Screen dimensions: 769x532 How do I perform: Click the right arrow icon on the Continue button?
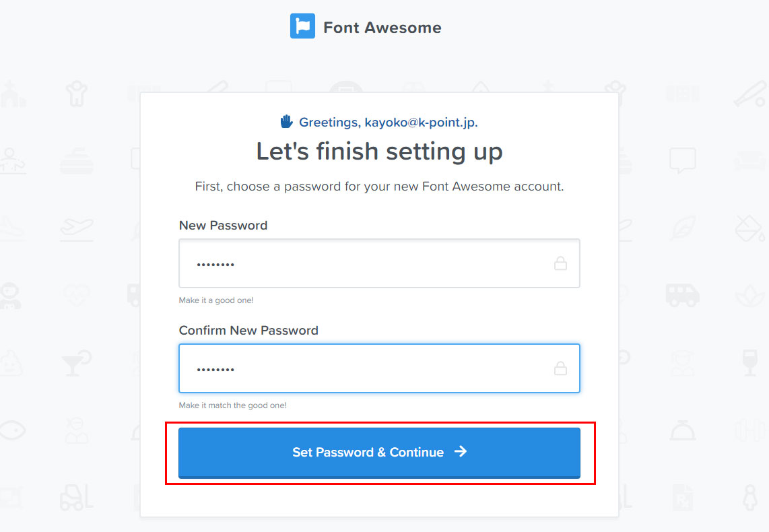[x=461, y=451]
